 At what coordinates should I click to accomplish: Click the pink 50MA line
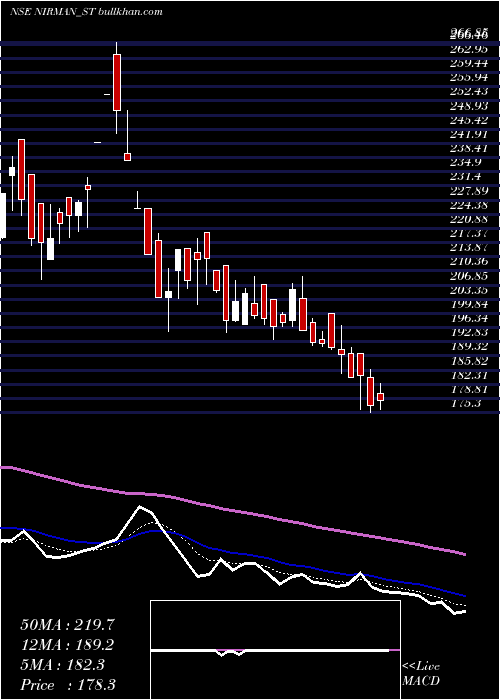[232, 510]
